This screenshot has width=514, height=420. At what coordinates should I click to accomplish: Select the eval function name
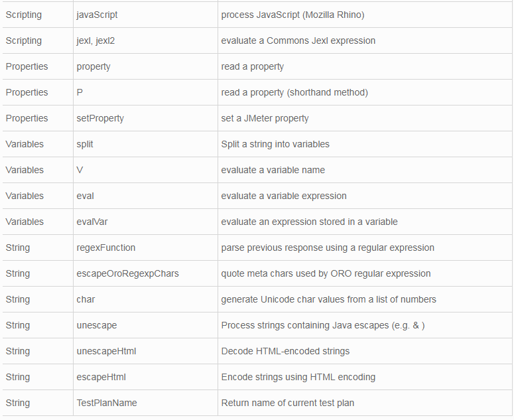(x=86, y=196)
